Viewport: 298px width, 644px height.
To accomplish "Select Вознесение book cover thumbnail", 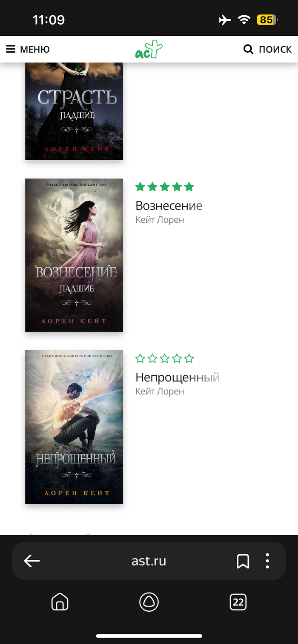I will [x=74, y=255].
